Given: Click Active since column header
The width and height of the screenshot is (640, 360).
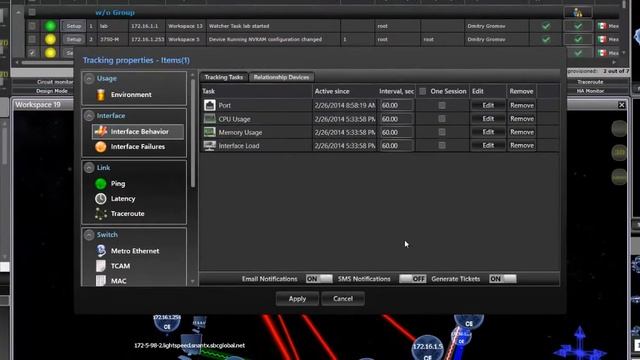Looking at the screenshot, I should click(x=345, y=91).
